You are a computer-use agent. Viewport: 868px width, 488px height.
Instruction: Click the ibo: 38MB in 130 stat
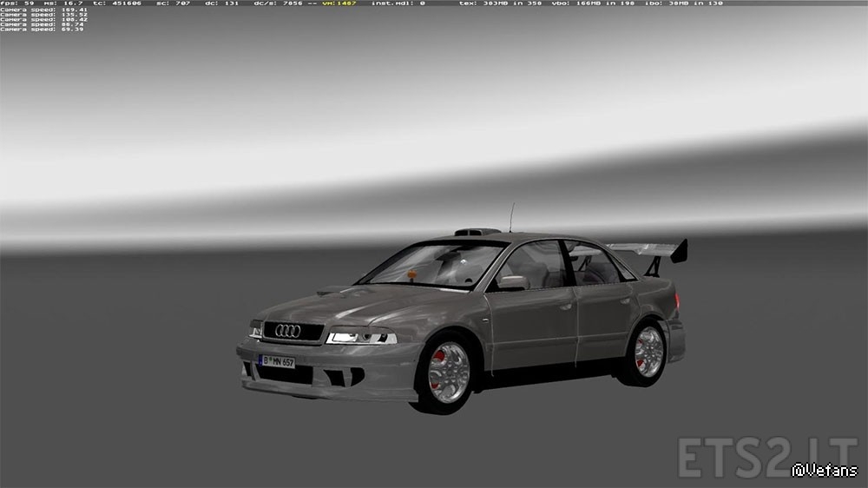(684, 3)
